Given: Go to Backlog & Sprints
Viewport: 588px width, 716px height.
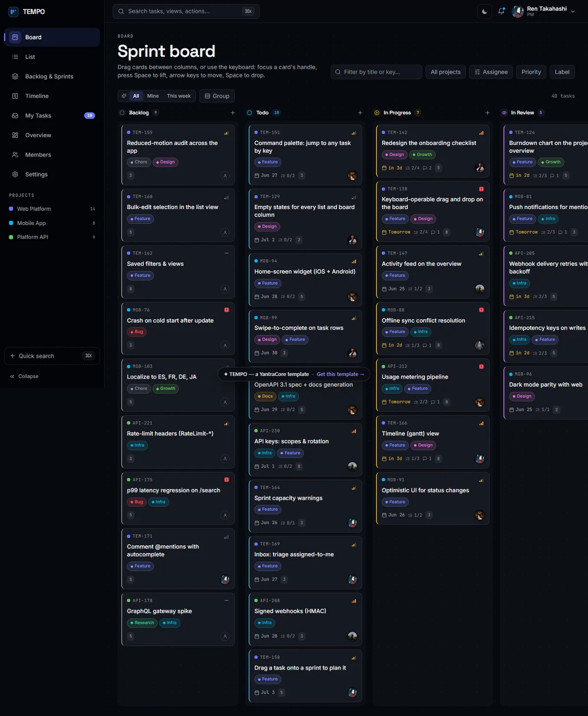Looking at the screenshot, I should pos(52,76).
